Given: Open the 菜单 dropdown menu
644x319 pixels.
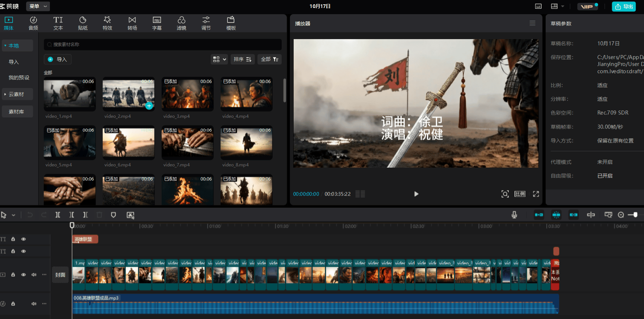Looking at the screenshot, I should (x=38, y=6).
